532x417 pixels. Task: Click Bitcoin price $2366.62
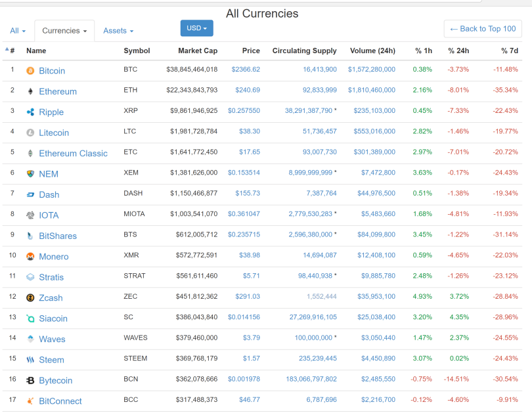click(246, 70)
